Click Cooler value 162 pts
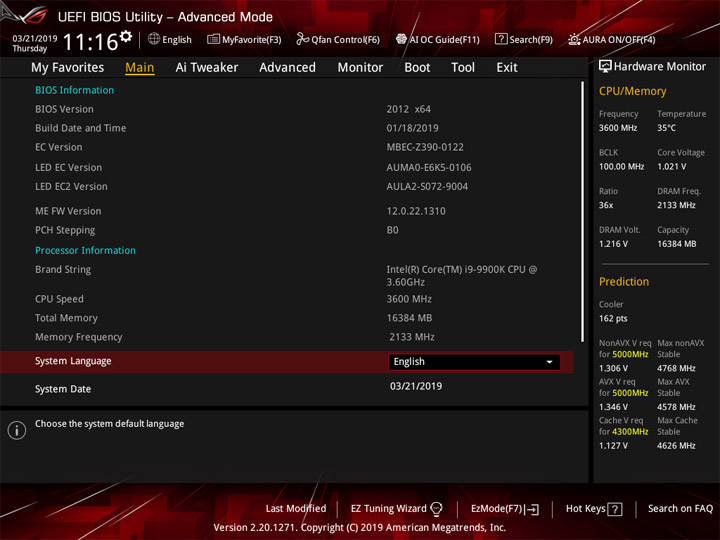The width and height of the screenshot is (720, 540). pos(613,318)
